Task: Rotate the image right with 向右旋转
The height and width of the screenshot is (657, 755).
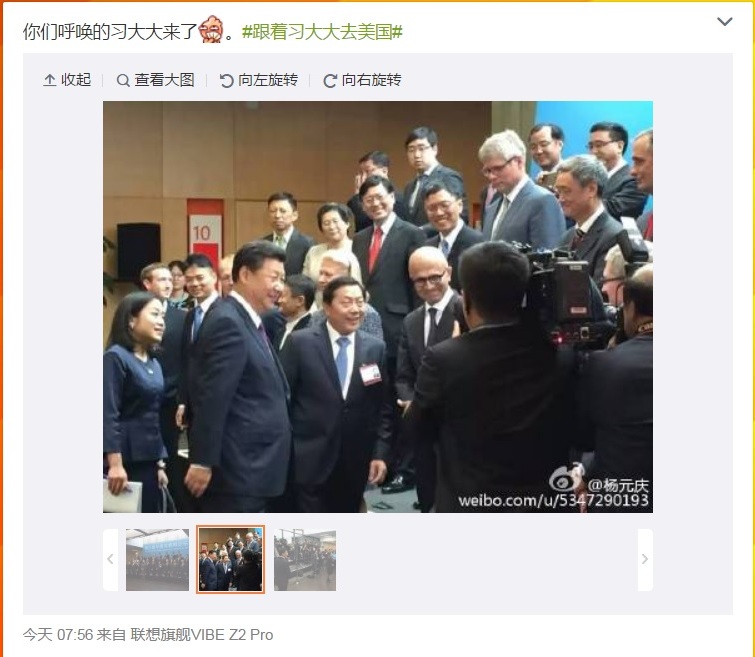Action: click(363, 80)
